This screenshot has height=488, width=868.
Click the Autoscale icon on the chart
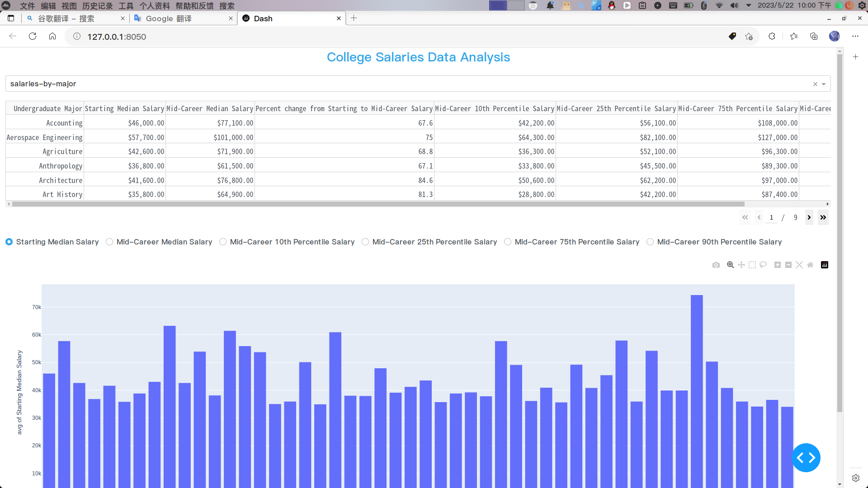799,265
